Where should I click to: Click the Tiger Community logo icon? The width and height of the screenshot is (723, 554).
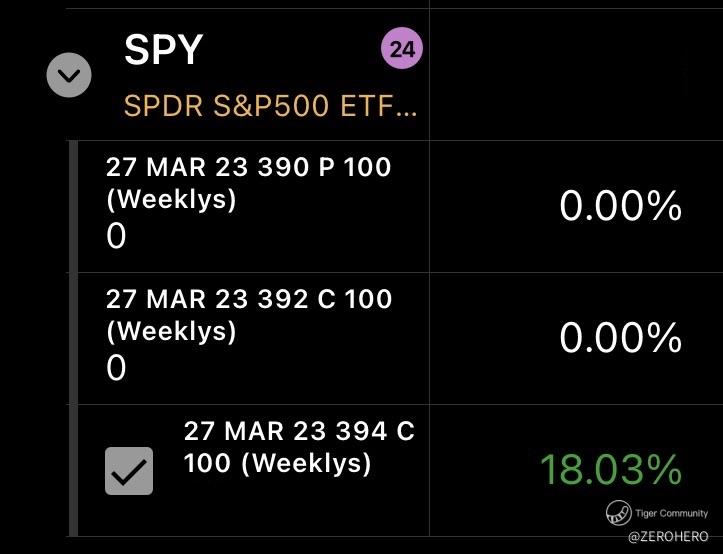pyautogui.click(x=617, y=513)
